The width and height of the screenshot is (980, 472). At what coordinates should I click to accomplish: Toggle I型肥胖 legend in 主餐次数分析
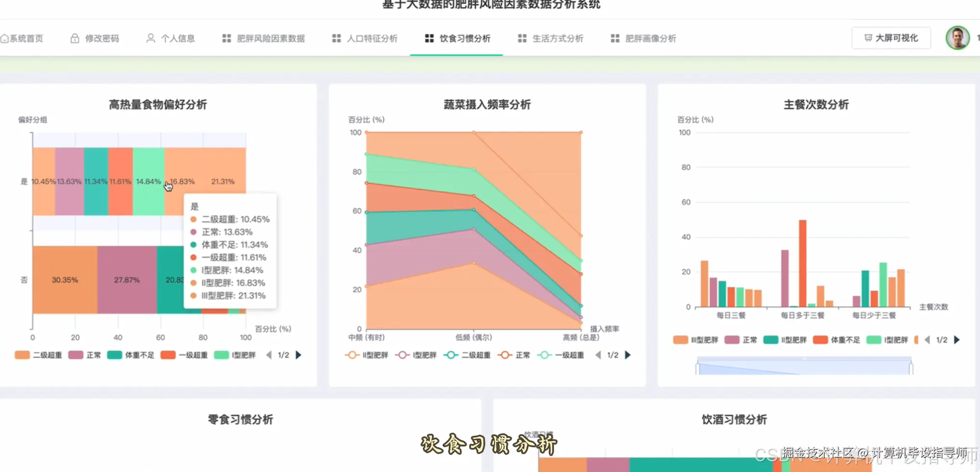point(887,339)
